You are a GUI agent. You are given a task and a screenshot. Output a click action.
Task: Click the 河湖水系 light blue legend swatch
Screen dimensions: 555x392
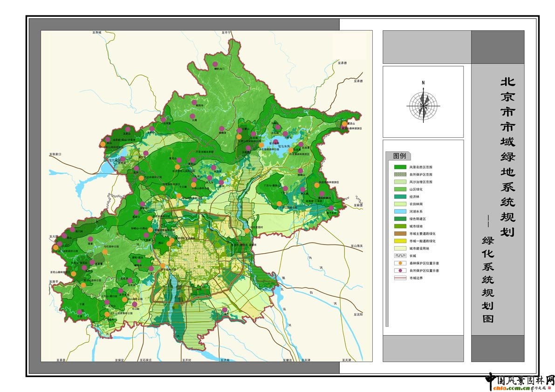click(x=400, y=211)
